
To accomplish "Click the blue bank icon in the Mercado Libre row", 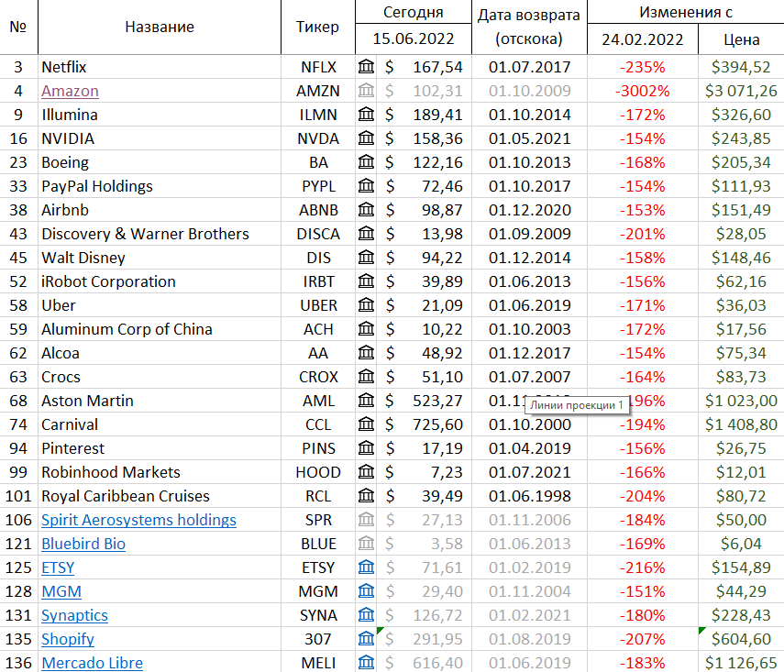I will click(x=366, y=663).
